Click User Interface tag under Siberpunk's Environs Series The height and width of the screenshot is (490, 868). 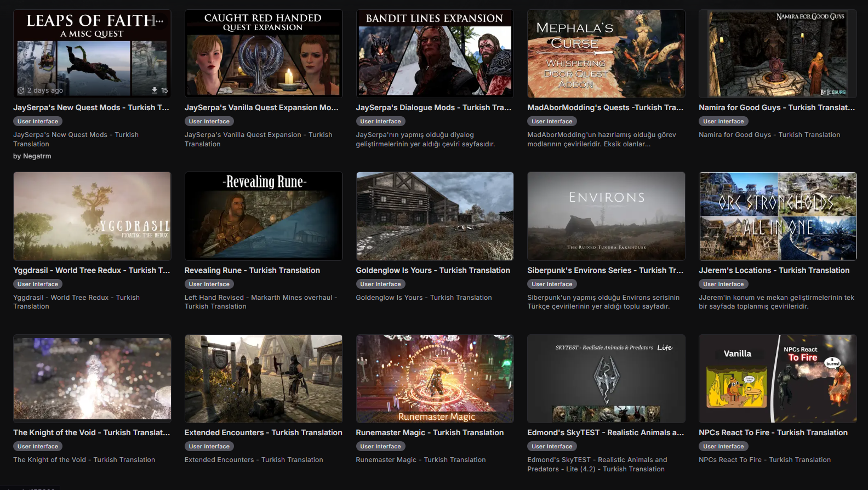click(552, 284)
